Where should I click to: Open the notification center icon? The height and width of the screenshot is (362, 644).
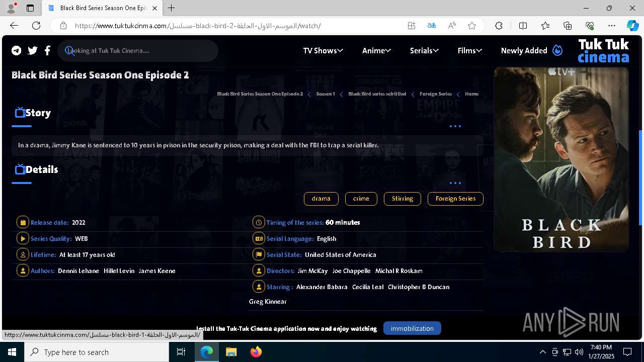tap(627, 352)
